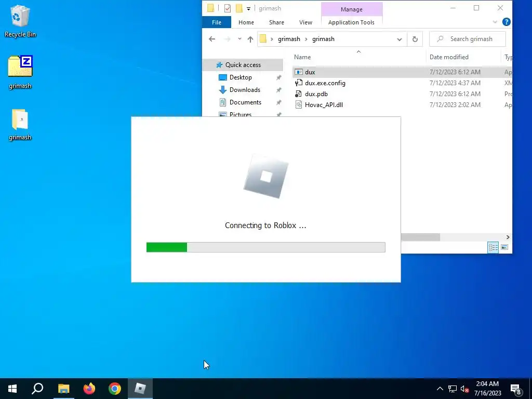Select the grimash folder icon on desktop

point(20,125)
